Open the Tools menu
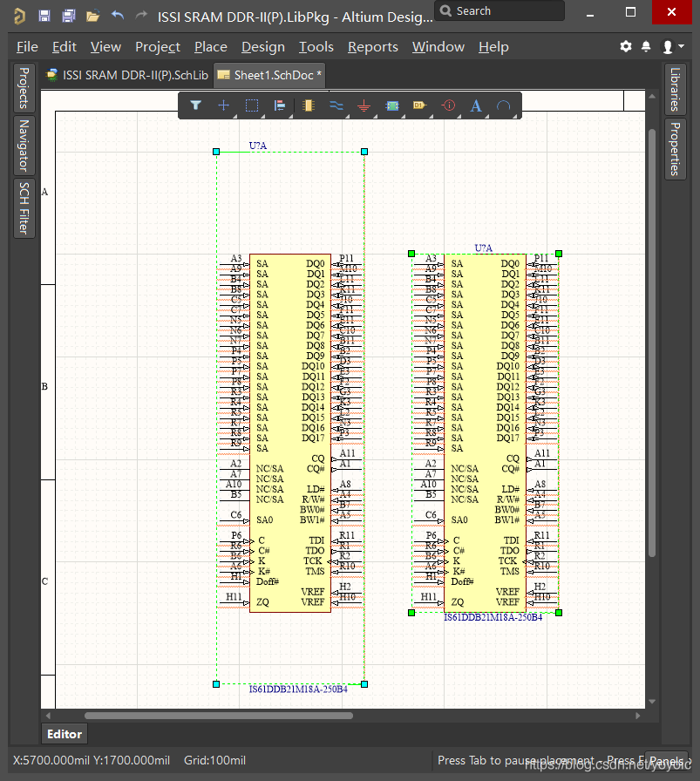 (x=316, y=47)
